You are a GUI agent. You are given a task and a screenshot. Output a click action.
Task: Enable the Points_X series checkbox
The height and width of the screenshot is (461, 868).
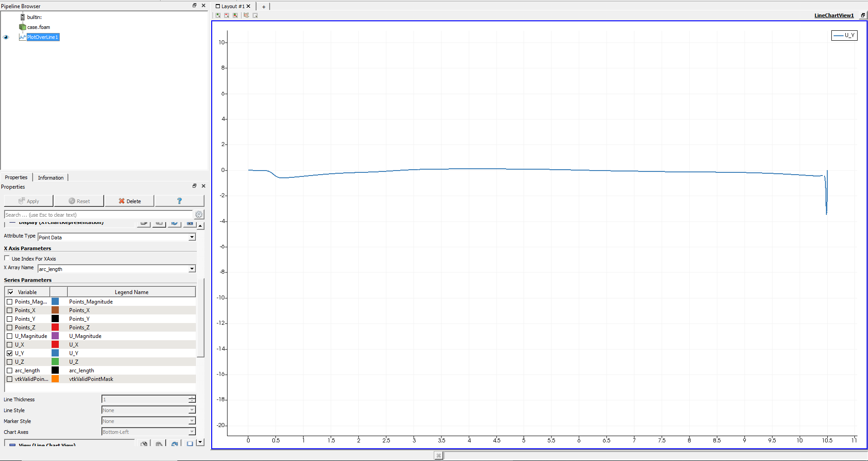point(9,310)
